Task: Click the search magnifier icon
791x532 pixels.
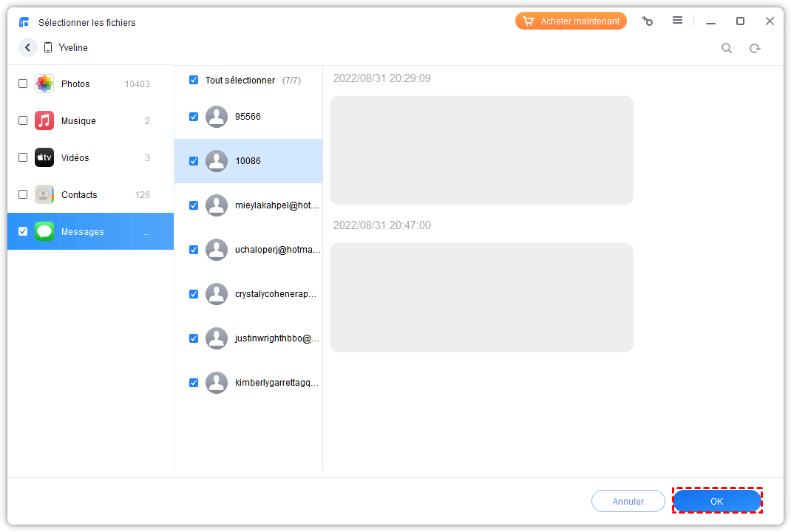Action: pyautogui.click(x=727, y=48)
